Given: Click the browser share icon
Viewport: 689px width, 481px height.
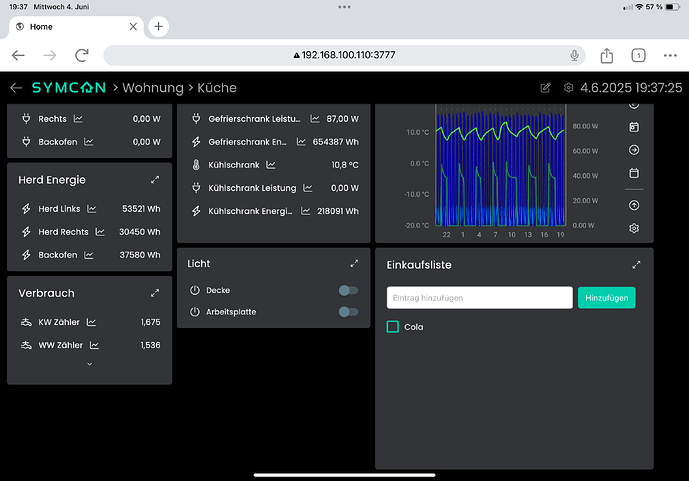Looking at the screenshot, I should (606, 55).
